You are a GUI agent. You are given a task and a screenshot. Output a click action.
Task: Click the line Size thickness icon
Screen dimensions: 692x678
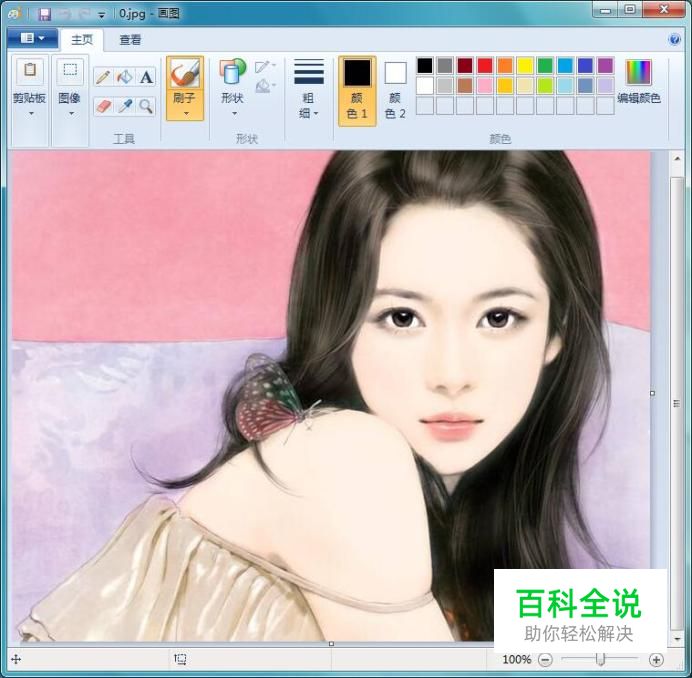click(309, 72)
